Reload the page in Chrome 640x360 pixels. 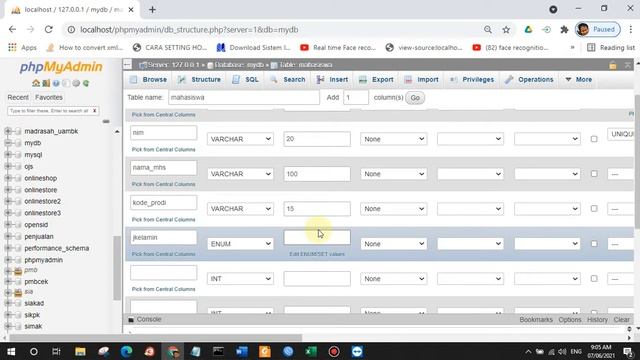(x=49, y=29)
